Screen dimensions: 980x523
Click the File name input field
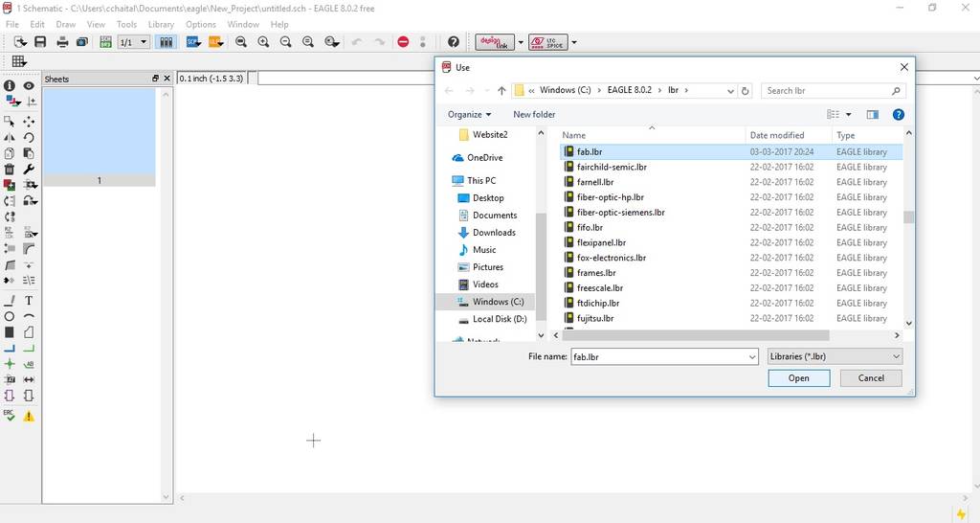pyautogui.click(x=658, y=357)
